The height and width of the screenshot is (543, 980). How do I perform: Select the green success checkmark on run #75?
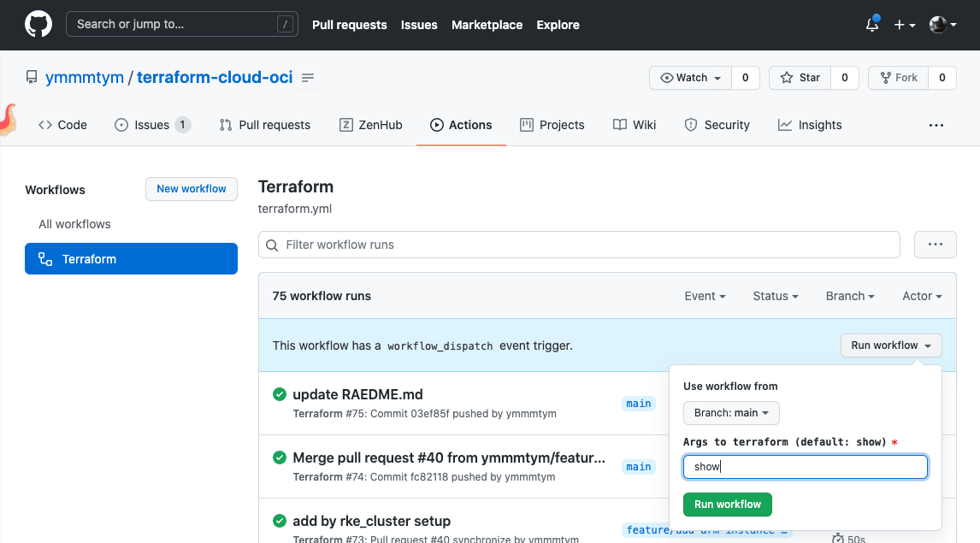(279, 394)
